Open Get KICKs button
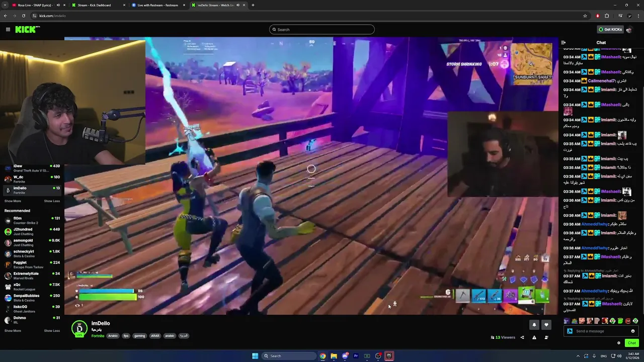The height and width of the screenshot is (362, 644). click(x=610, y=30)
